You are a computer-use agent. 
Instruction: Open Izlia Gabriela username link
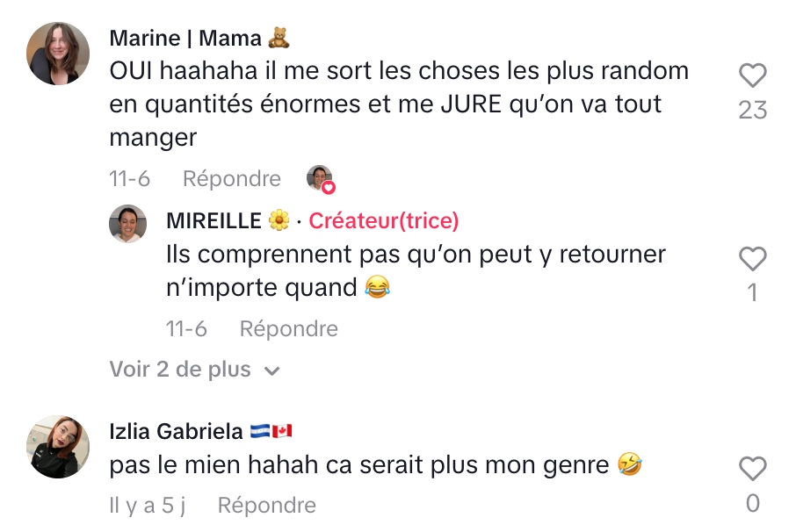click(x=176, y=431)
